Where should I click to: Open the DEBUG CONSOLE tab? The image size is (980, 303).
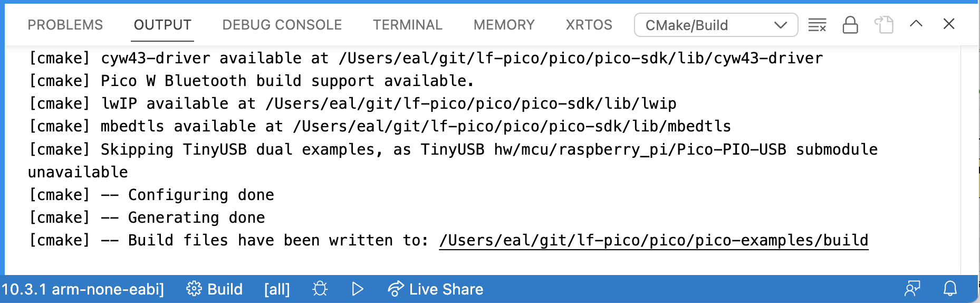pyautogui.click(x=282, y=25)
